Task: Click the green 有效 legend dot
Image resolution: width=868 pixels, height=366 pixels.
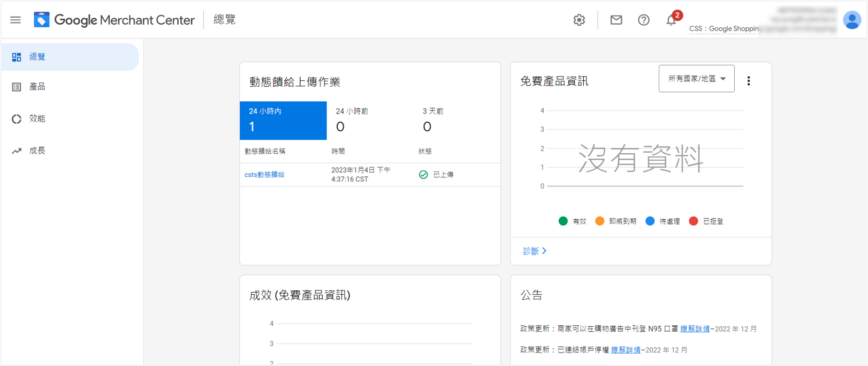Action: tap(563, 221)
